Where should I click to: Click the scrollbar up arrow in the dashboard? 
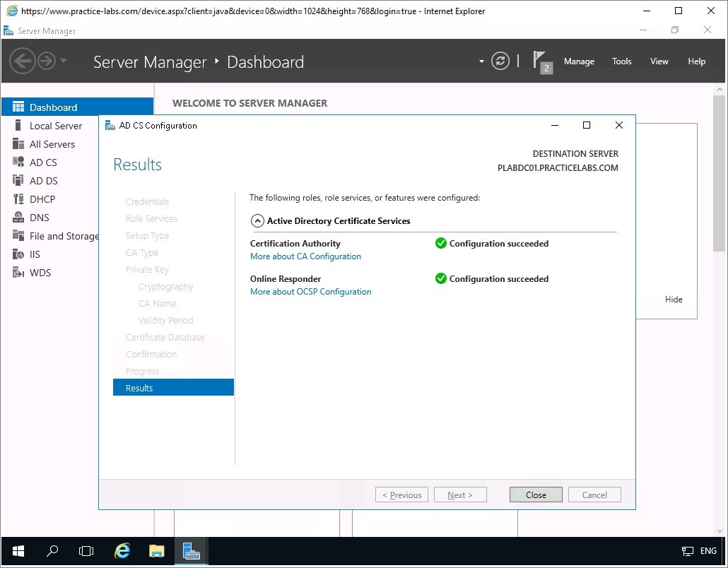(x=720, y=89)
